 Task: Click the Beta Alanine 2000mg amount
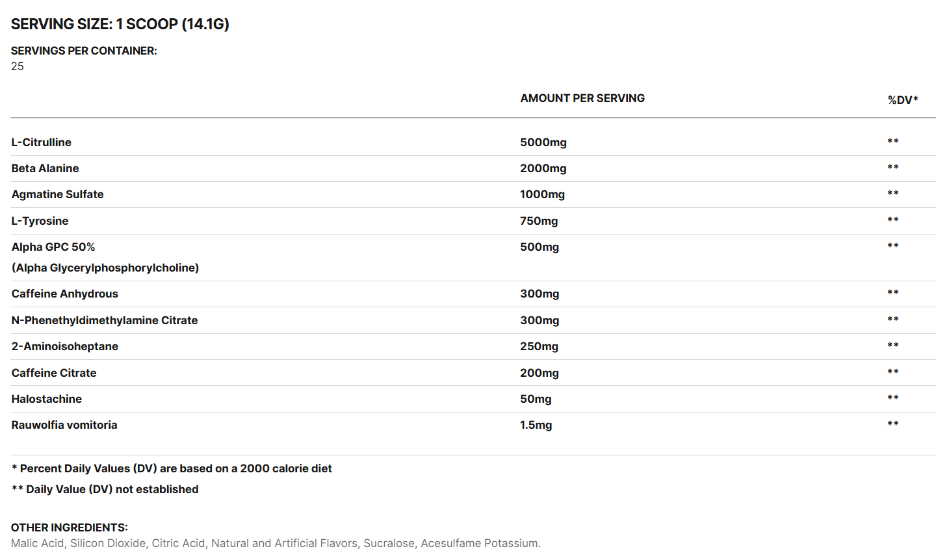tap(543, 168)
